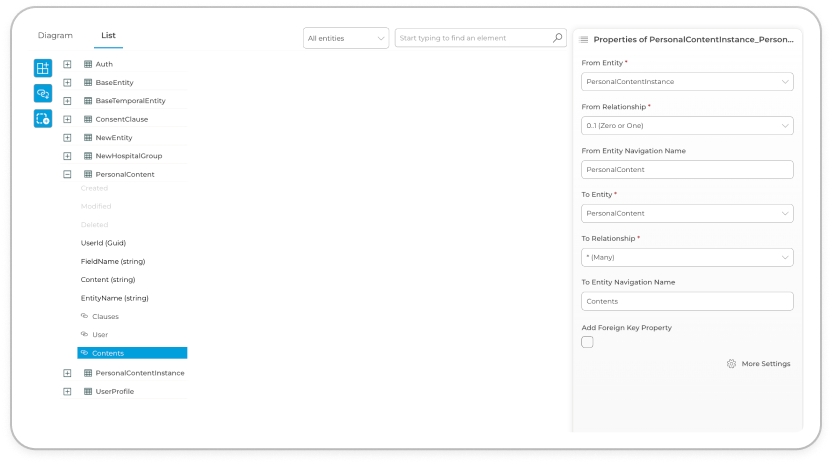Click the add relationship link icon

pyautogui.click(x=42, y=93)
